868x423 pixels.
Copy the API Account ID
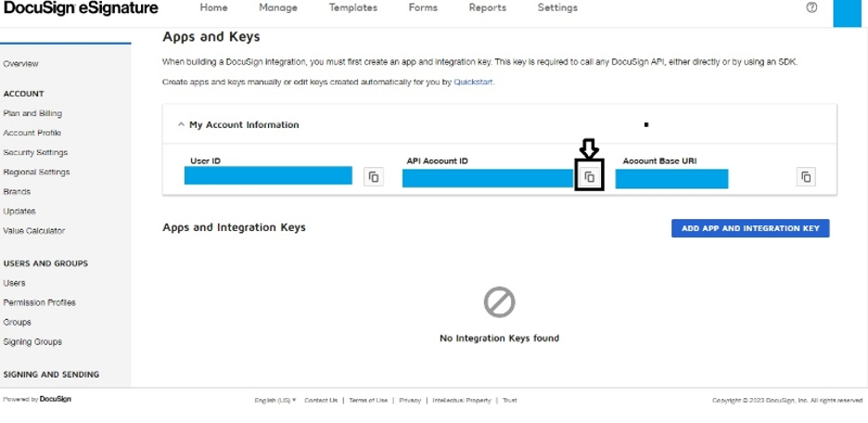pos(590,177)
